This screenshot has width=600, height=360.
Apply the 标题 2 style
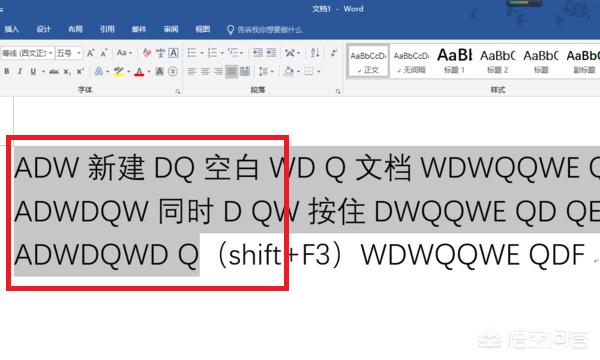coord(497,62)
